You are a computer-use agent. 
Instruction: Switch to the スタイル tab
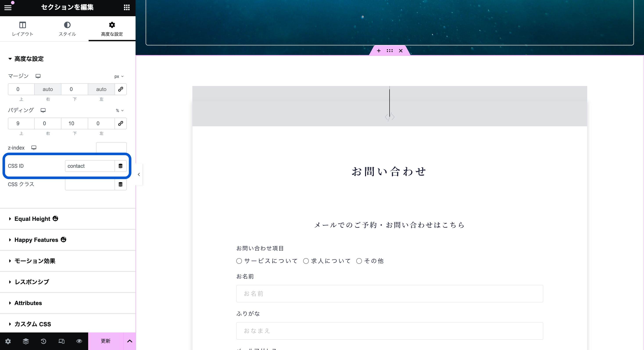point(67,29)
